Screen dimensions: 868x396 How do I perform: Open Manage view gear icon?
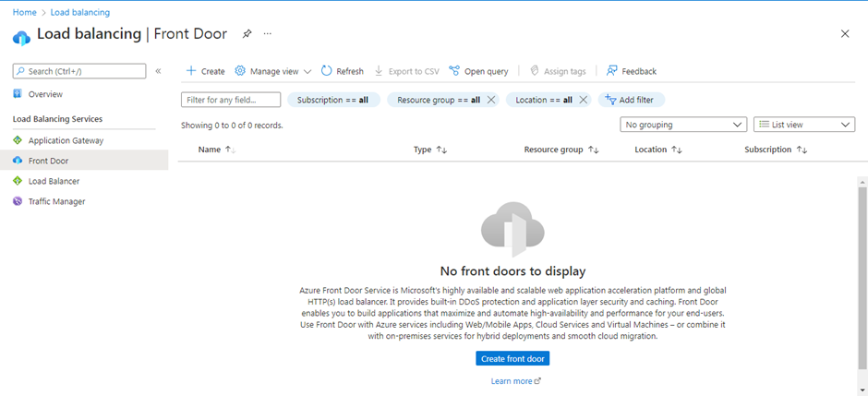[x=240, y=71]
